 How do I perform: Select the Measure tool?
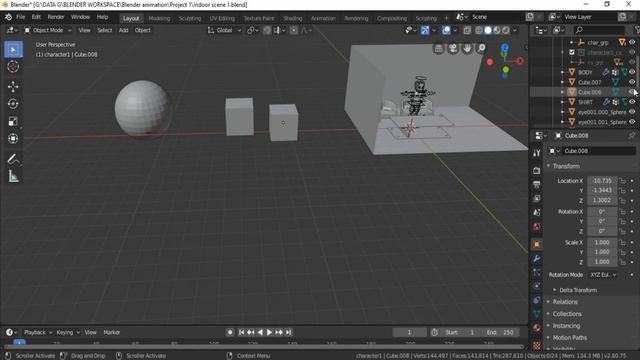[x=13, y=176]
